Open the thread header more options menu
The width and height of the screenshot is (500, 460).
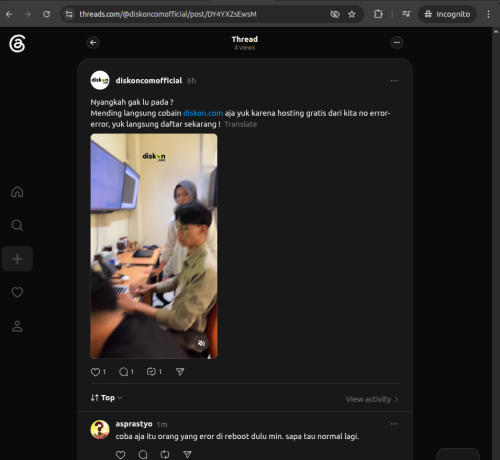point(396,43)
